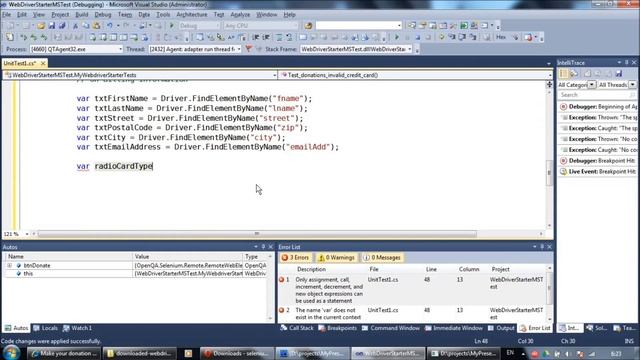This screenshot has height=360, width=640.
Task: Select the 'Live Event: Breakpoint Hit' entry
Action: pos(598,172)
